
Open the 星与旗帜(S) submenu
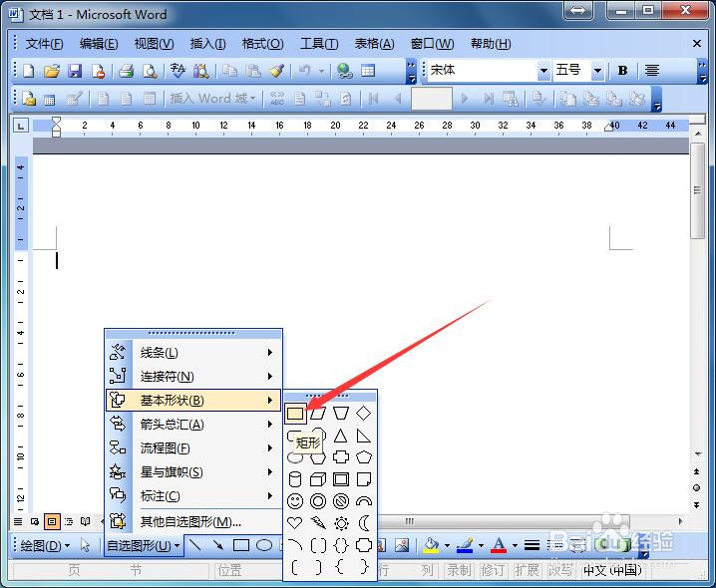coord(193,472)
